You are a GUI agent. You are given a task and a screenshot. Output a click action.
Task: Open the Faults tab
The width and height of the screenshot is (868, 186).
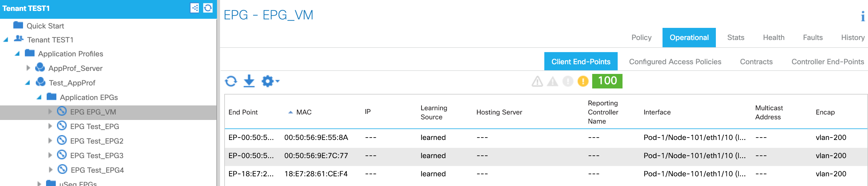(x=813, y=38)
